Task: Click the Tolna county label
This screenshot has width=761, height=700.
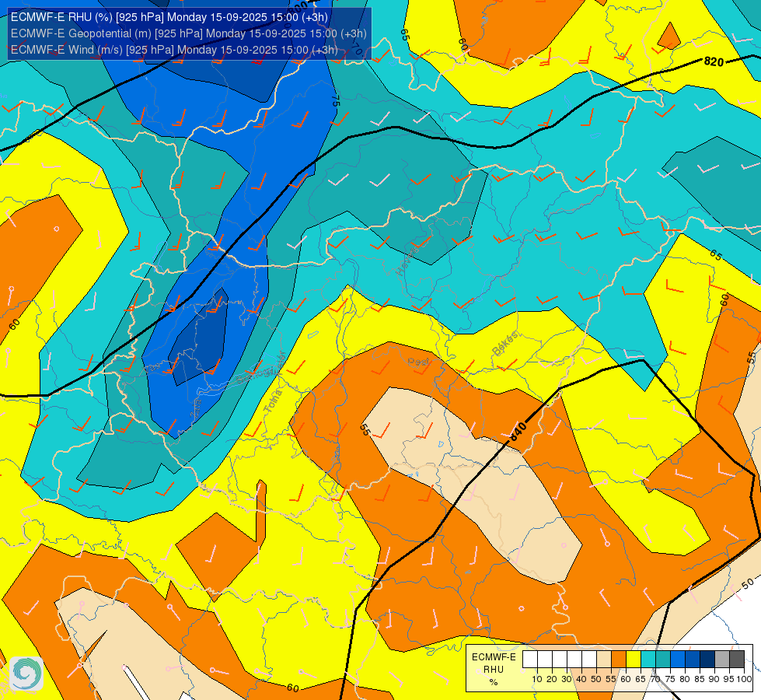Action: point(273,401)
